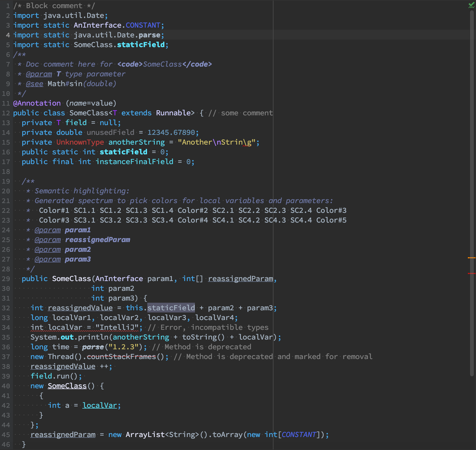
Task: Click 'Color#2' on line 22
Action: point(193,211)
